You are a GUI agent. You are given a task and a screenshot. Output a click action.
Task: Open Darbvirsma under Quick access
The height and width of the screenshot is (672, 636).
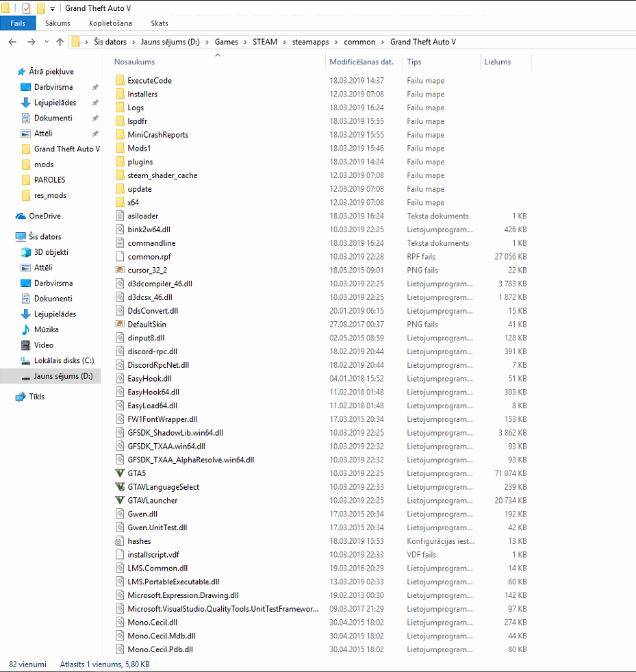(53, 87)
